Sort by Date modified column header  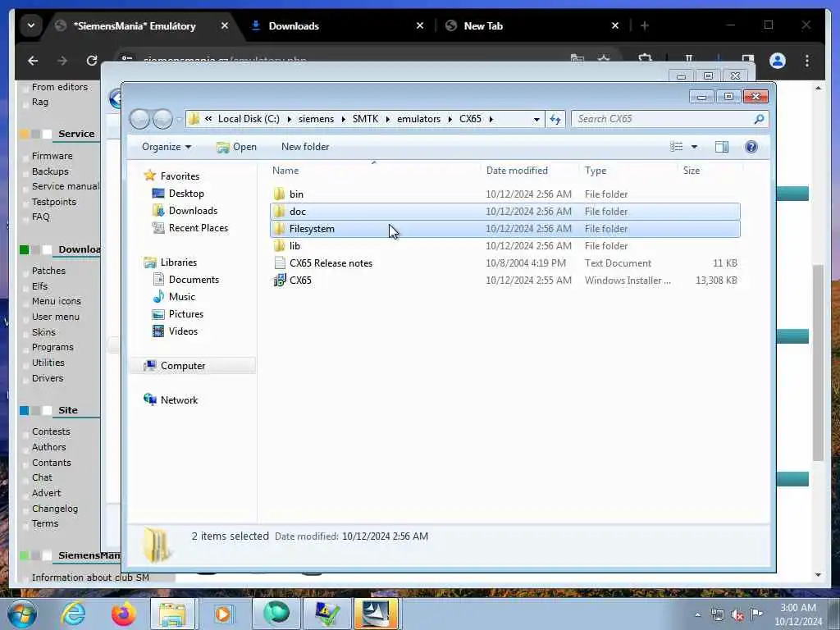coord(517,171)
